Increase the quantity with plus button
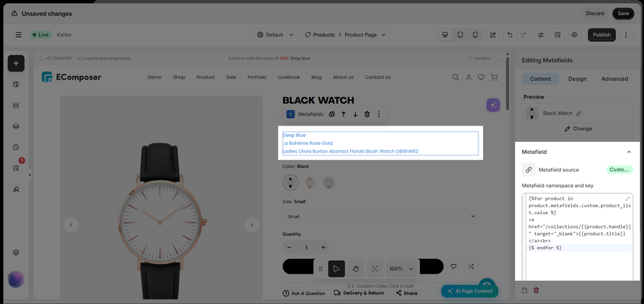Image resolution: width=644 pixels, height=304 pixels. tap(323, 247)
